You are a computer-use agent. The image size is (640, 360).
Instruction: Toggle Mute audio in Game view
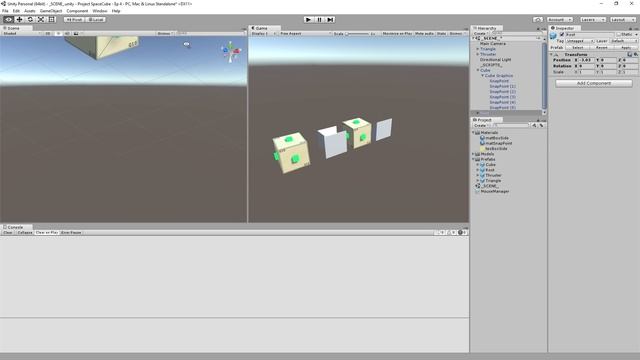coord(424,33)
